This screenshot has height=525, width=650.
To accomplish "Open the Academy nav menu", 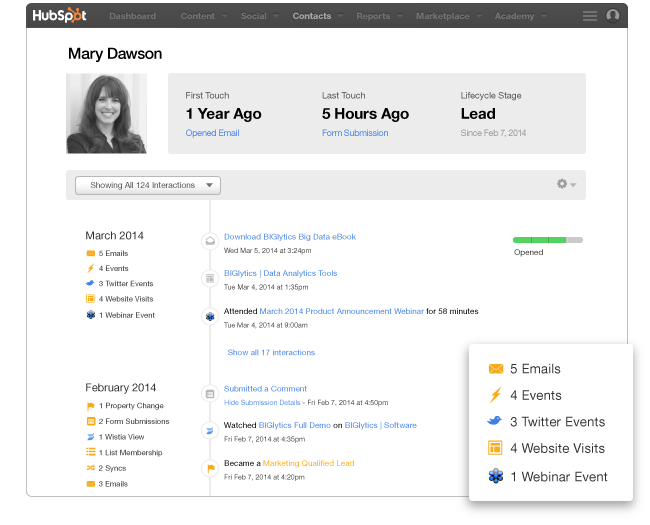I will coord(514,16).
